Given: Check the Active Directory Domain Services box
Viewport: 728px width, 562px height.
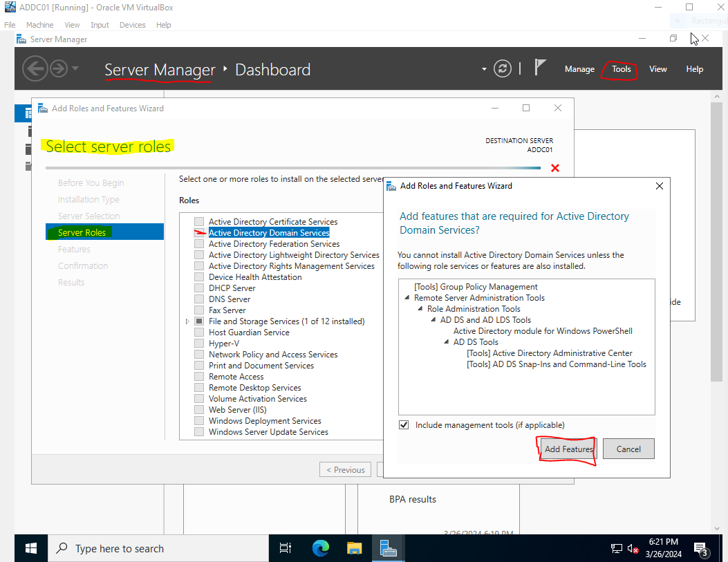Looking at the screenshot, I should click(199, 232).
